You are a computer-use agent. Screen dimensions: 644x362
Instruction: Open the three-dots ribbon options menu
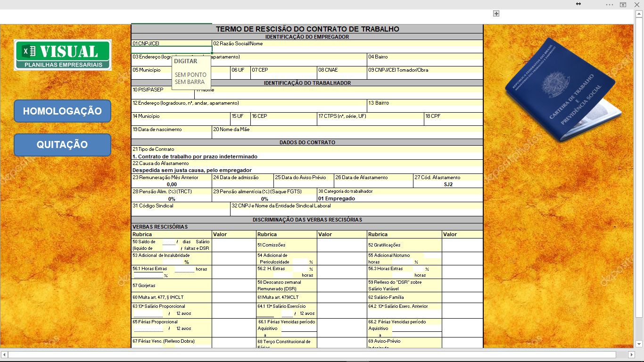610,5
